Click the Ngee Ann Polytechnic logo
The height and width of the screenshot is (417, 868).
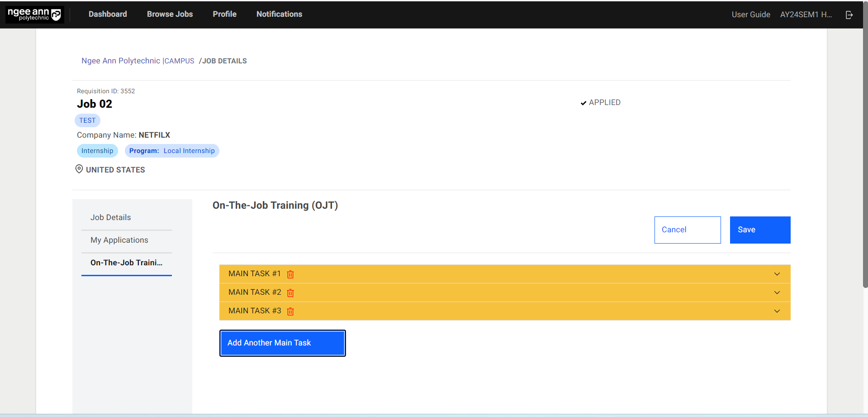tap(34, 14)
